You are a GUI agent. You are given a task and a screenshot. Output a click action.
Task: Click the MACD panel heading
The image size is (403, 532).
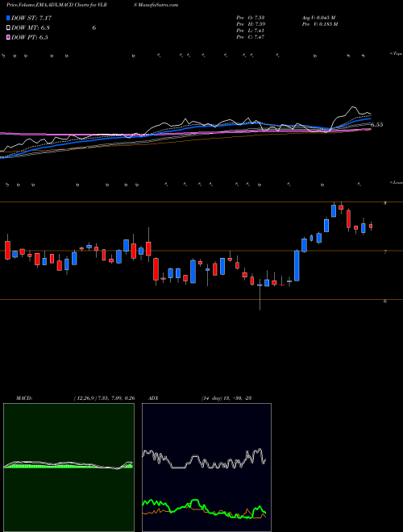23,397
